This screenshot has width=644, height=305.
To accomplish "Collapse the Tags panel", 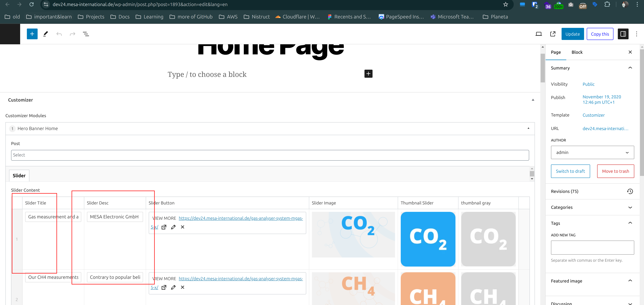I will click(630, 223).
